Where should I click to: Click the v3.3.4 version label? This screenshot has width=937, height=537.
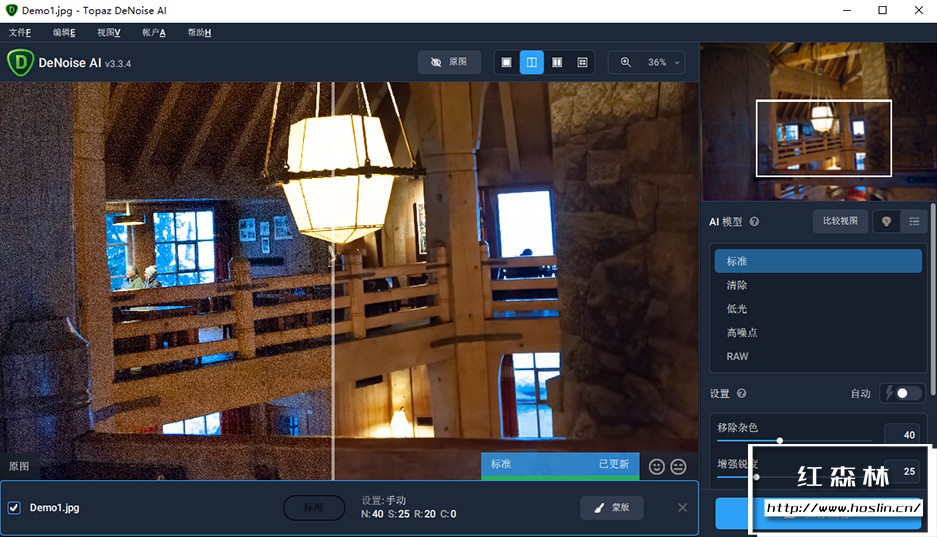118,63
